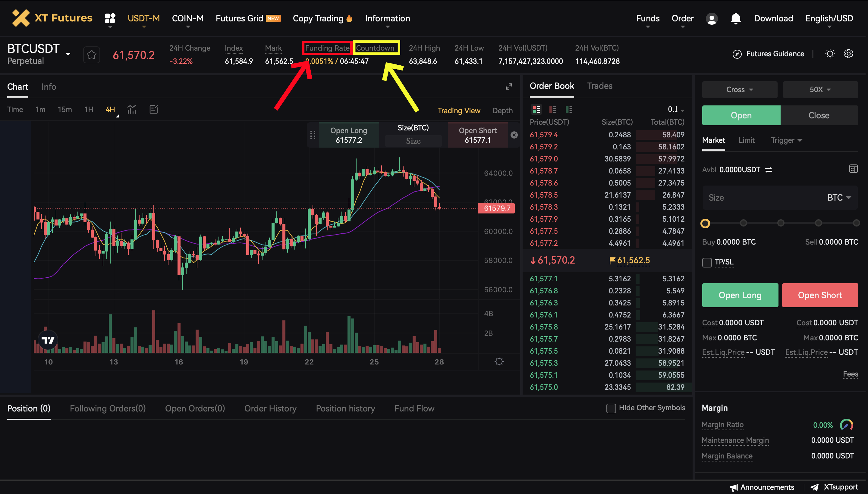Click the star favorite icon for BTCUSDT
Image resolution: width=868 pixels, height=494 pixels.
91,55
